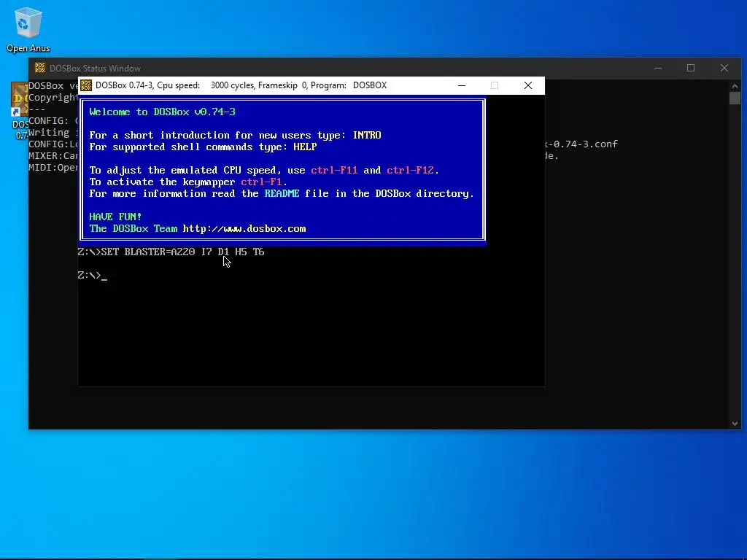Minimize the DOSBox Status Window
Image resolution: width=747 pixels, height=560 pixels.
click(658, 68)
